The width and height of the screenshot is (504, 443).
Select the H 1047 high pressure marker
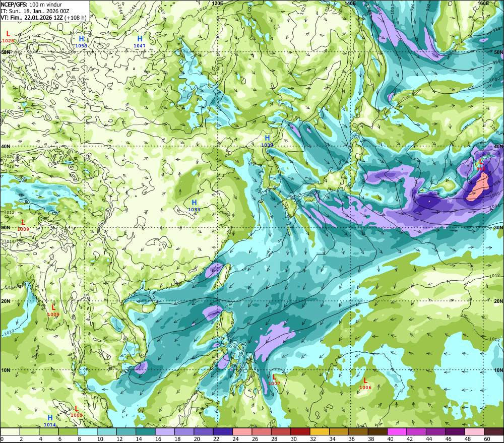click(140, 42)
